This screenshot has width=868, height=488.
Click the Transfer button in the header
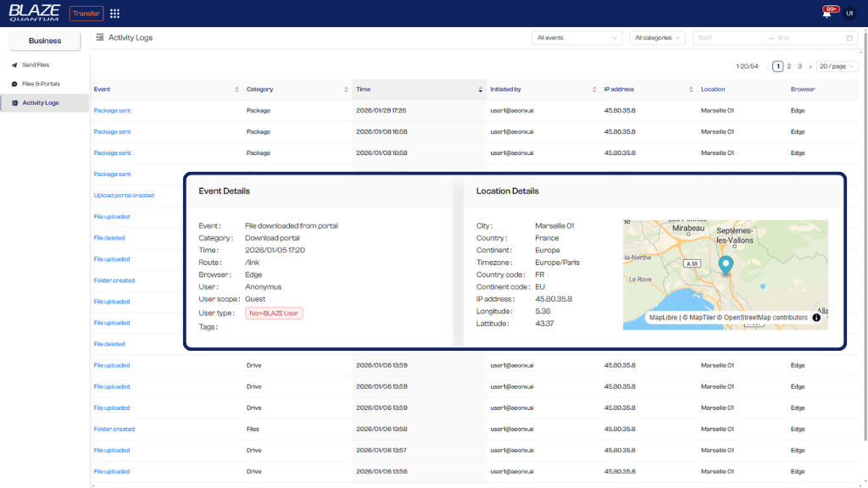pyautogui.click(x=86, y=13)
